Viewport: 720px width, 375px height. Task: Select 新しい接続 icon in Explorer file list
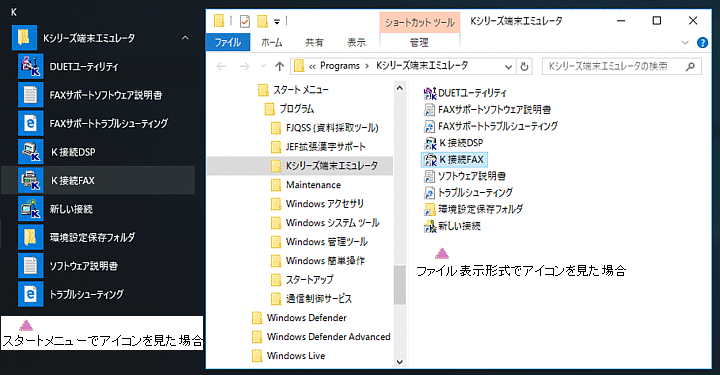tap(430, 226)
